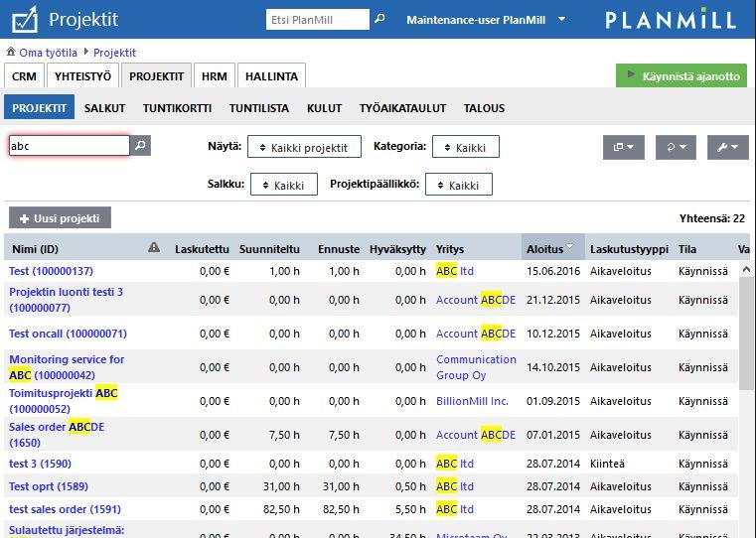This screenshot has height=538, width=756.
Task: Open Monitoring service for ABC project
Action: (x=67, y=367)
